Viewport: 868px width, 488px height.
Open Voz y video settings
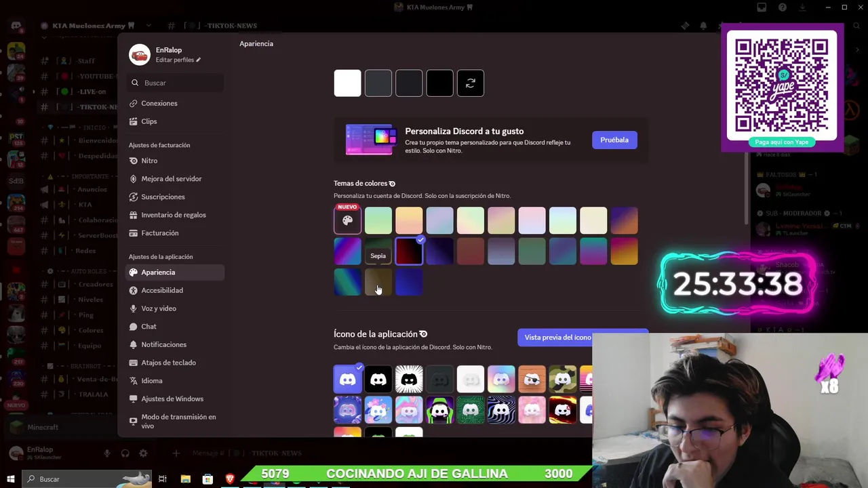[175, 308]
